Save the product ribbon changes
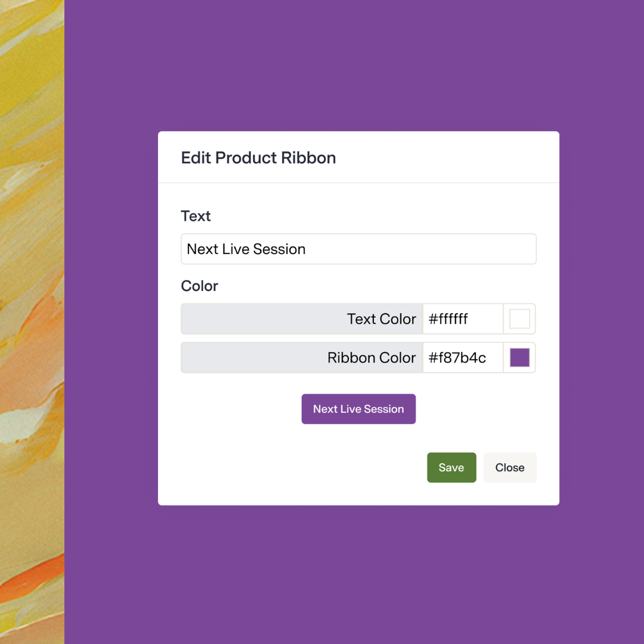Viewport: 644px width, 644px height. 451,467
